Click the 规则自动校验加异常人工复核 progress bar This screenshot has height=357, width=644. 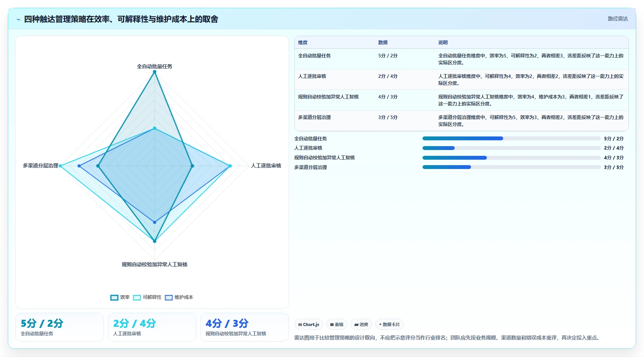pyautogui.click(x=511, y=158)
